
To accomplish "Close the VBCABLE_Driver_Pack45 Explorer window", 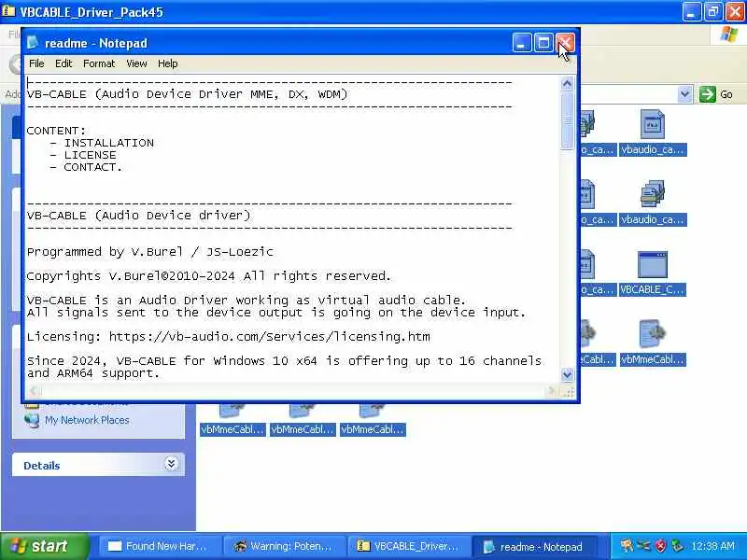I will 735,11.
